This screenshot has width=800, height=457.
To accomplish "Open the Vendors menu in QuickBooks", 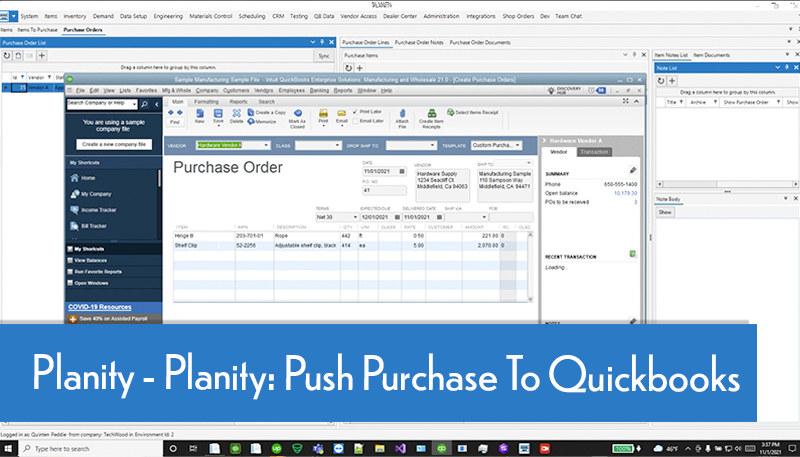I will (x=258, y=91).
